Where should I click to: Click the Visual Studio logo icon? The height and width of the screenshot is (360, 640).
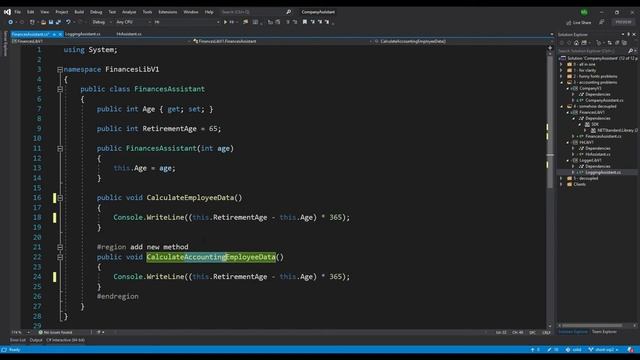point(7,12)
